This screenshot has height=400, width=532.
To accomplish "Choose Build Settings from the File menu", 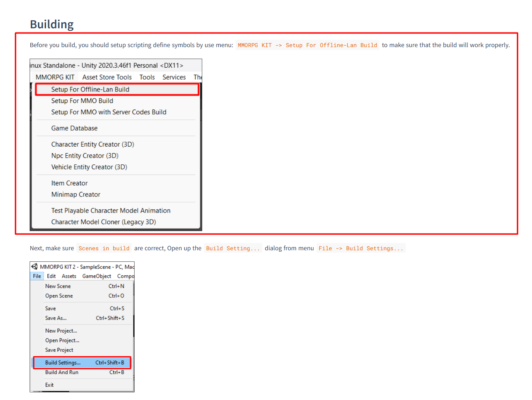I will (x=63, y=363).
